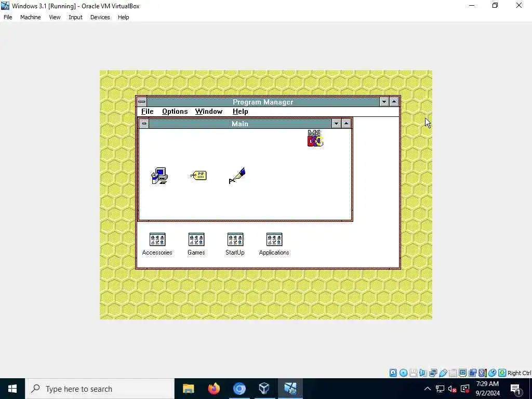Open VirtualBox Help menu

124,17
